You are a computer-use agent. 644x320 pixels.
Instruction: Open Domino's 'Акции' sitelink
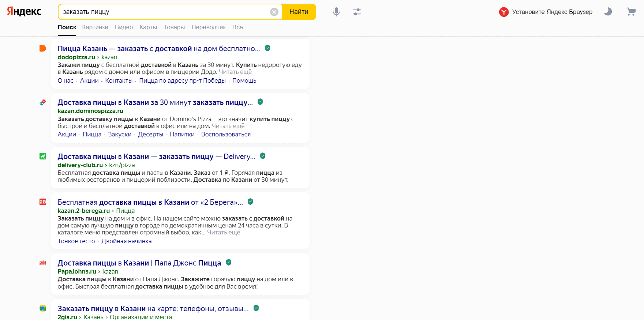click(67, 134)
